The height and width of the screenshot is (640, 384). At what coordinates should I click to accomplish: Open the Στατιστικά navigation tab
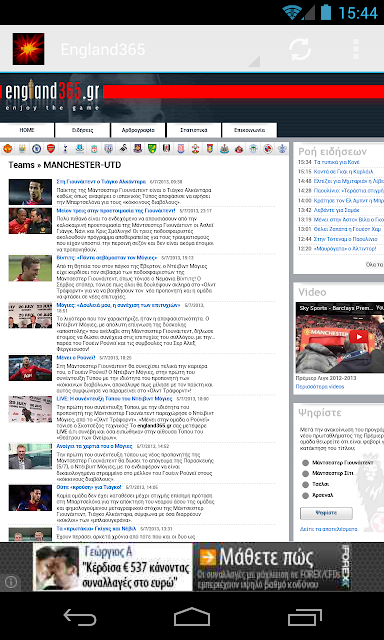click(194, 130)
